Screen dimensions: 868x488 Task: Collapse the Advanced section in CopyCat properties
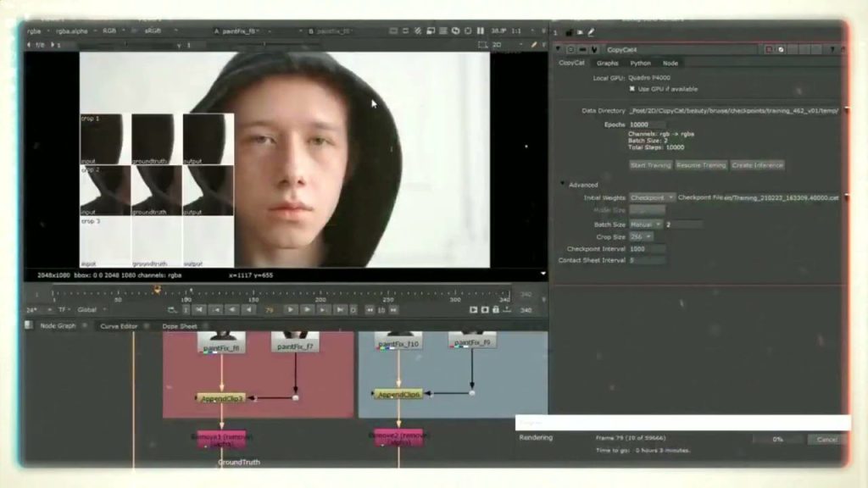pyautogui.click(x=562, y=185)
